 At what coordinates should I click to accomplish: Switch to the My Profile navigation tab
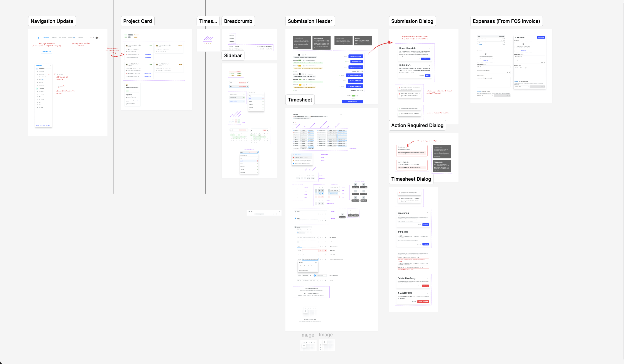[x=54, y=38]
